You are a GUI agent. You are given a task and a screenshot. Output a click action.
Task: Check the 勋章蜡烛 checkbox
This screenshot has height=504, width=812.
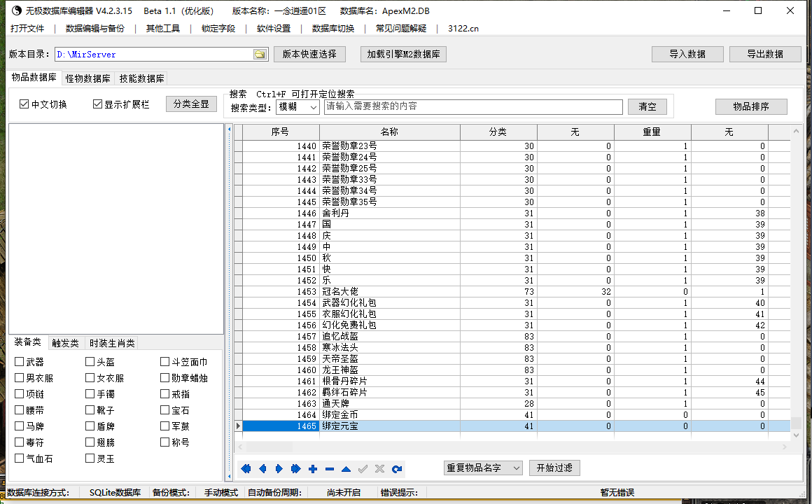164,377
